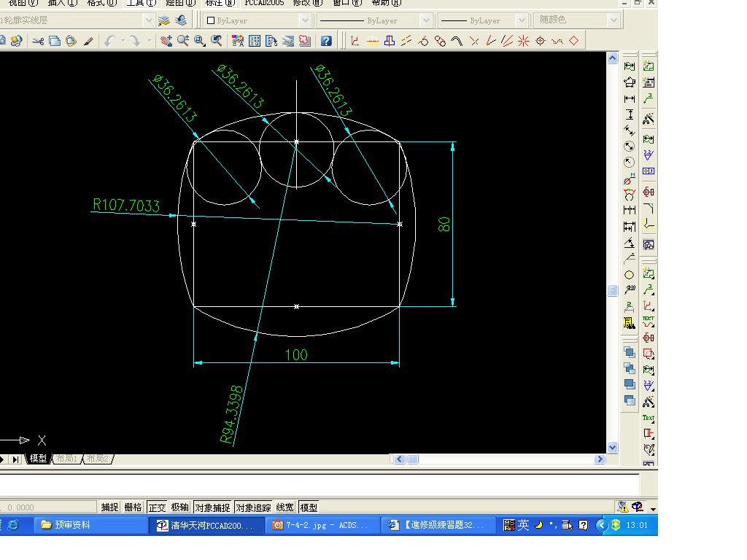Image resolution: width=747 pixels, height=560 pixels.
Task: Click the green Text annotation icon
Action: pos(649,418)
